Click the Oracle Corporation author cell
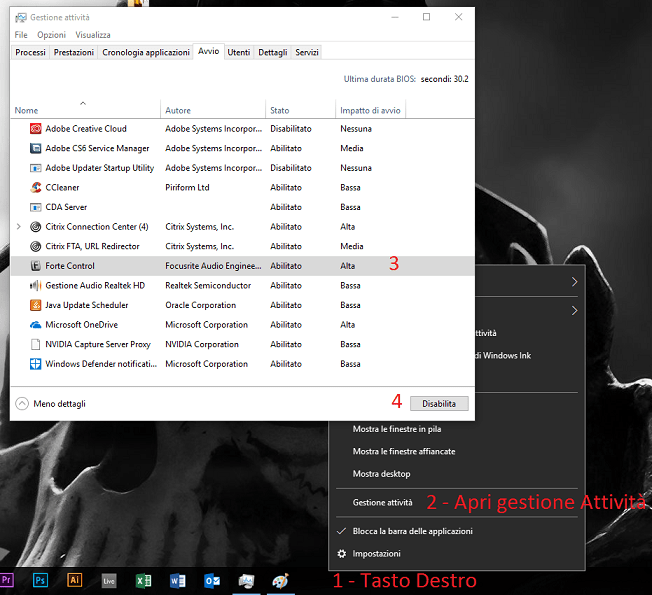652x595 pixels. (x=200, y=305)
